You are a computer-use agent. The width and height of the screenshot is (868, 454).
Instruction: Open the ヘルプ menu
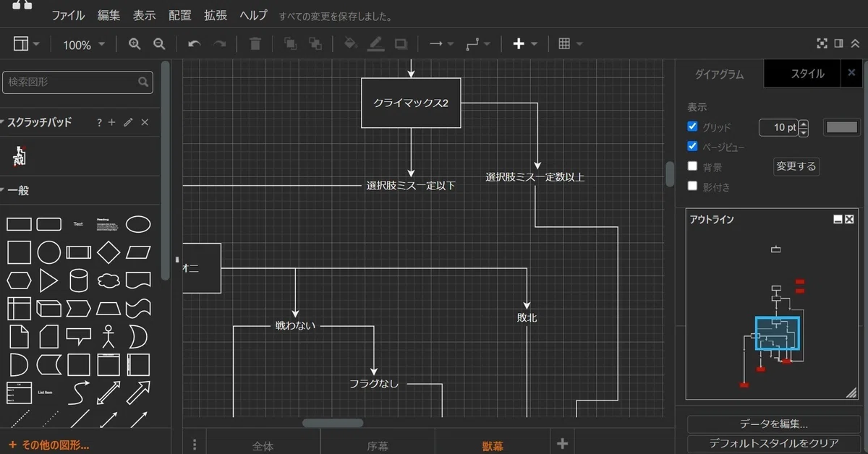[x=253, y=15]
